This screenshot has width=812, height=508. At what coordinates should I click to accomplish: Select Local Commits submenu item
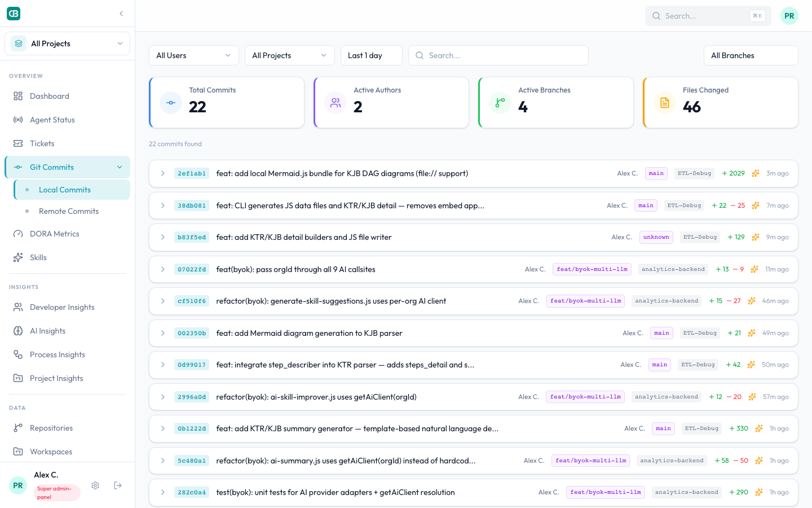[72, 190]
